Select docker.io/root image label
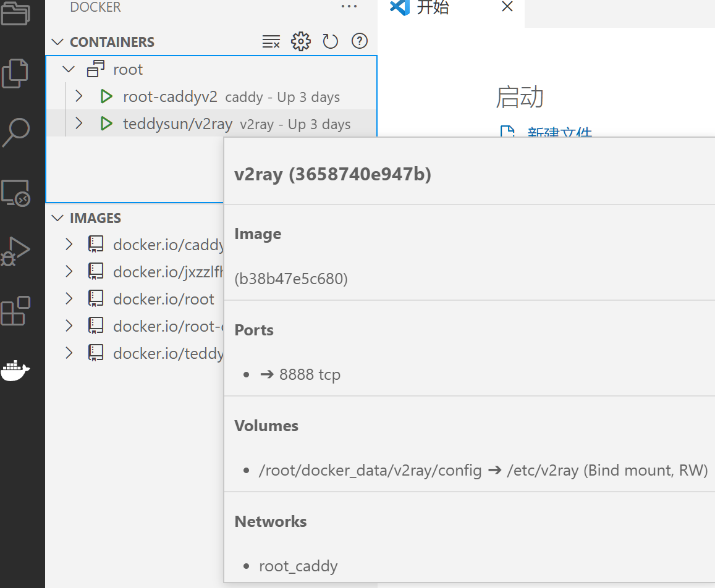Image resolution: width=715 pixels, height=588 pixels. point(163,299)
